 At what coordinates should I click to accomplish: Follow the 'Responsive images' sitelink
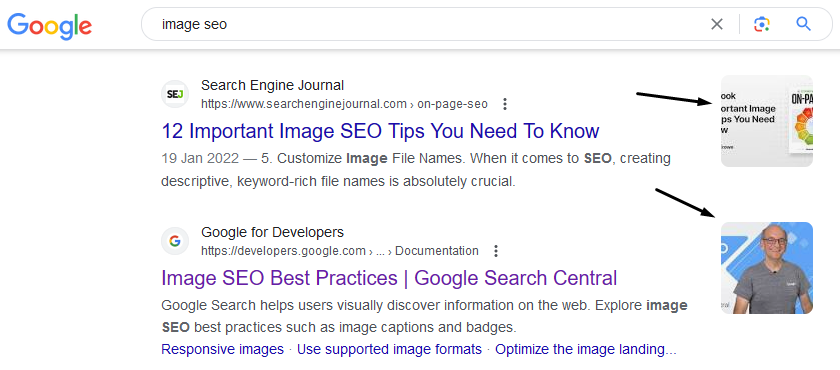222,350
